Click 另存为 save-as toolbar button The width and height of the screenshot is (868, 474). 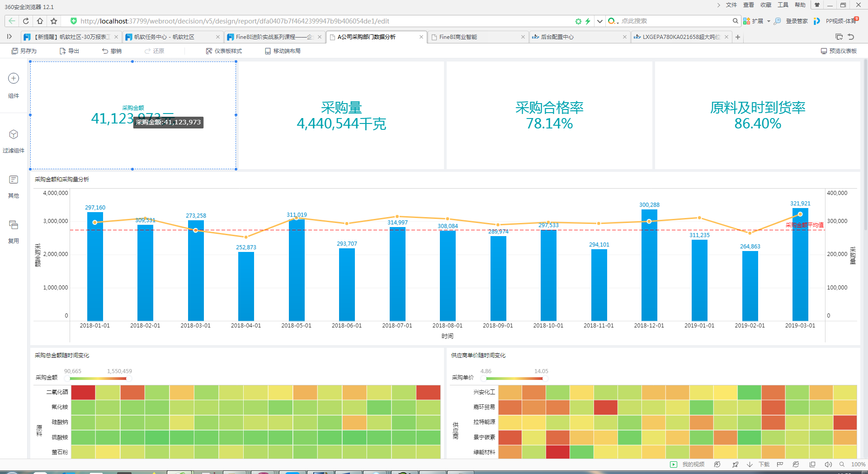pyautogui.click(x=24, y=51)
